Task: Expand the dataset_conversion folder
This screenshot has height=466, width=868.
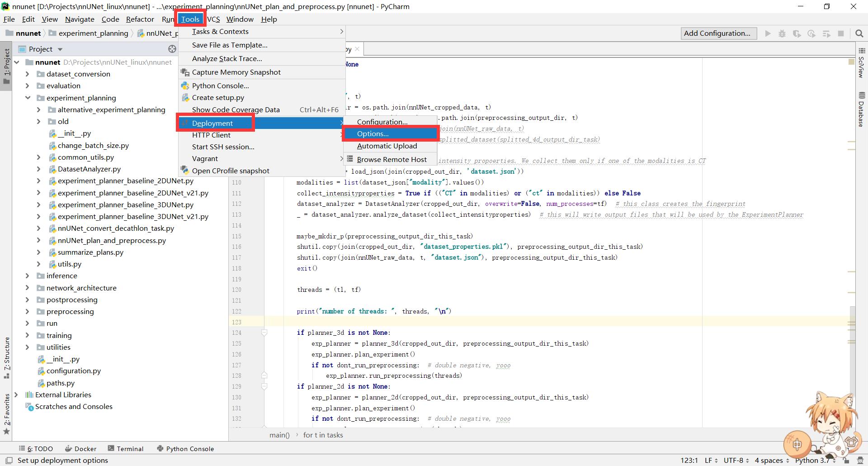Action: (x=28, y=74)
